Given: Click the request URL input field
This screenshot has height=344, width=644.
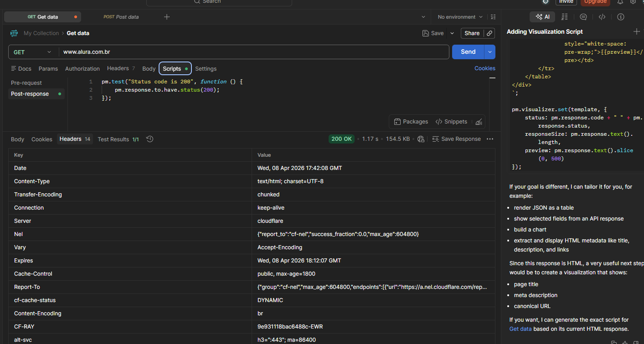Looking at the screenshot, I should pos(253,52).
